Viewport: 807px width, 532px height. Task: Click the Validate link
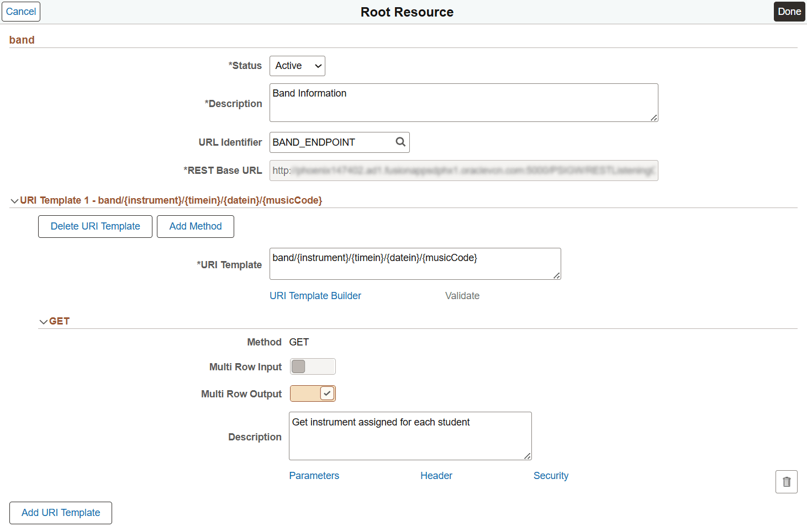click(462, 295)
